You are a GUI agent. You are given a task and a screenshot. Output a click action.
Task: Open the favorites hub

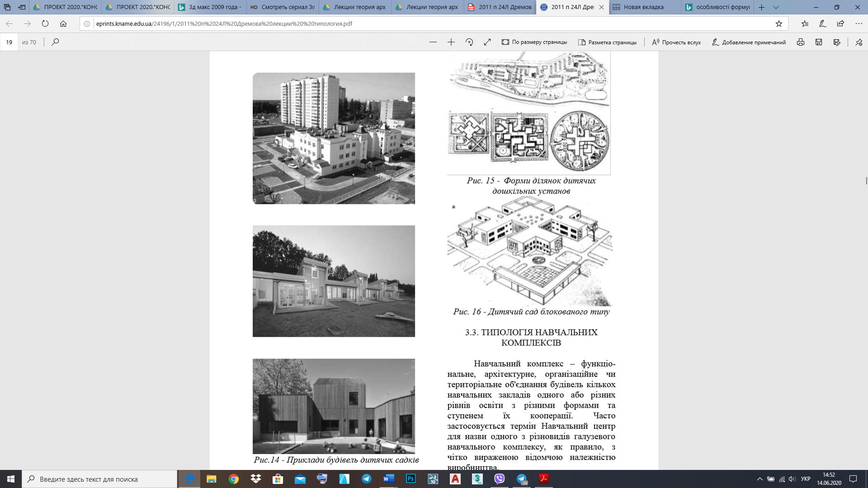(x=805, y=23)
